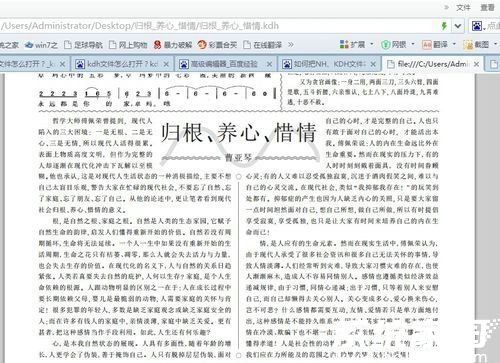This screenshot has width=500, height=363.
Task: Click the 暴力破解 bookmark icon
Action: (157, 45)
